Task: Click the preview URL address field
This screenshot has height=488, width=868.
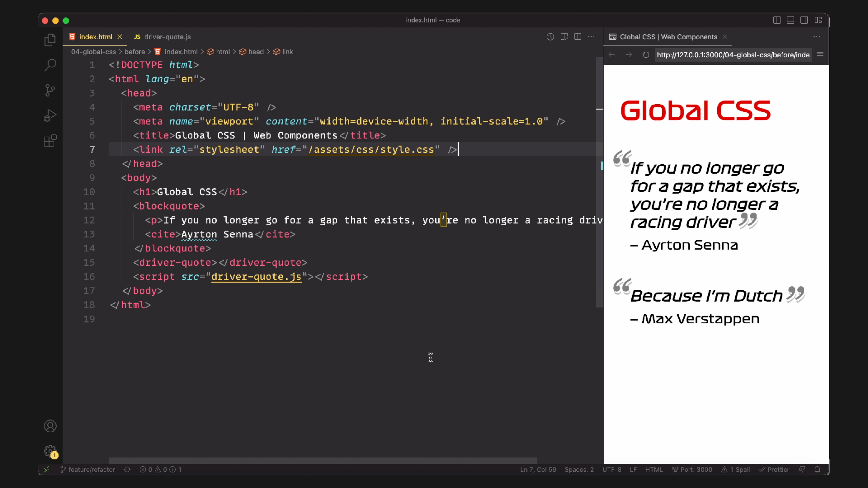Action: tap(733, 55)
